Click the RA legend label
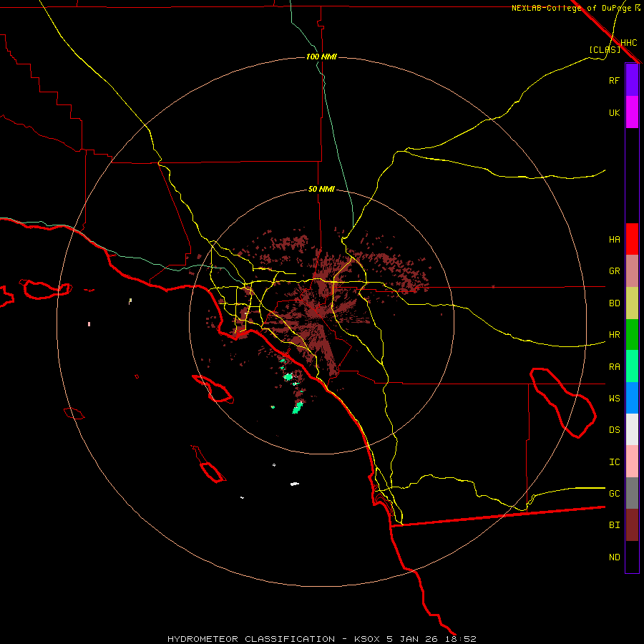 point(614,367)
